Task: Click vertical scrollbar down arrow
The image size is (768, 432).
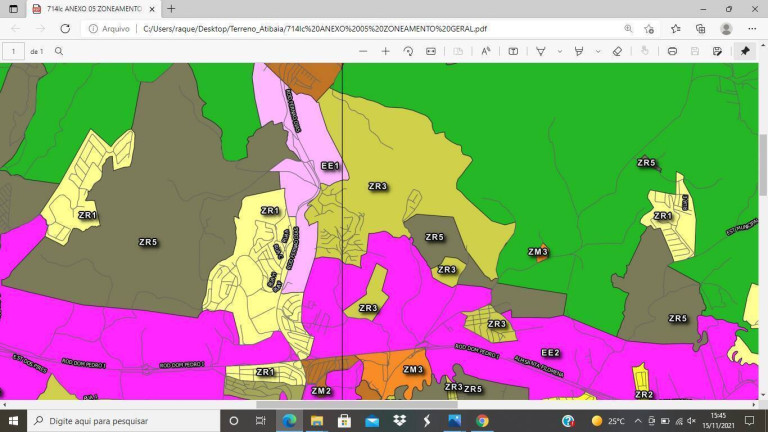Action: tap(763, 395)
